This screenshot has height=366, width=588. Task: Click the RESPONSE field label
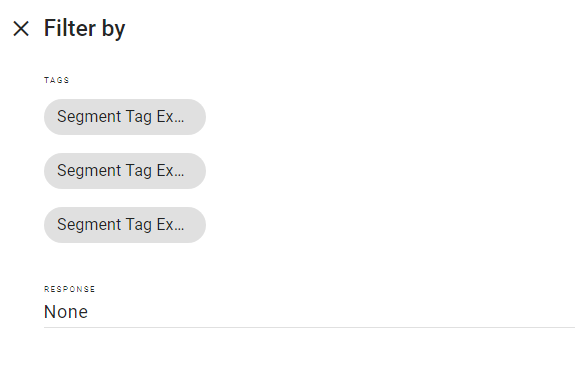click(69, 289)
